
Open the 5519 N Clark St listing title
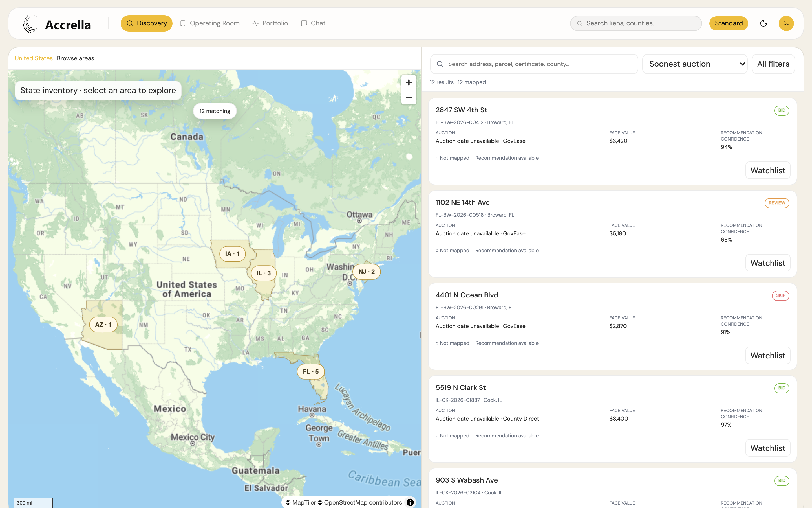(x=460, y=388)
